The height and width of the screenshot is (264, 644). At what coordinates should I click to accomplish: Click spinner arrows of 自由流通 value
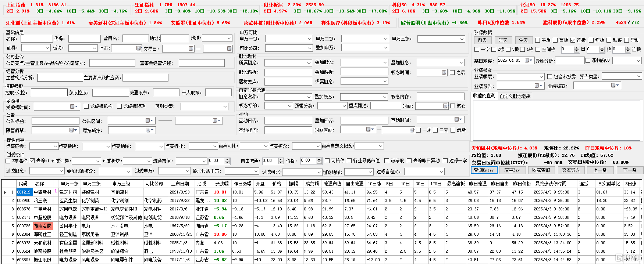click(281, 161)
